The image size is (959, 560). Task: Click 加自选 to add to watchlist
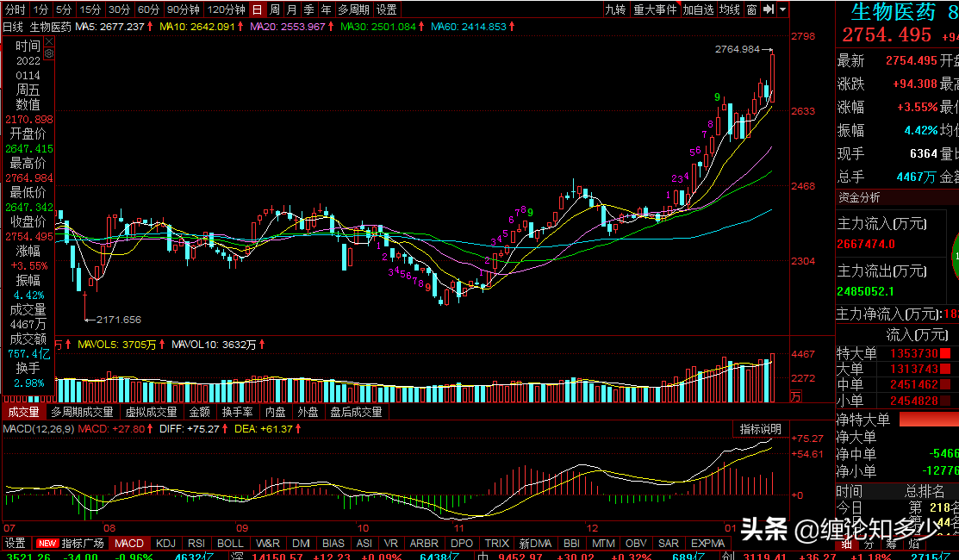(x=699, y=9)
